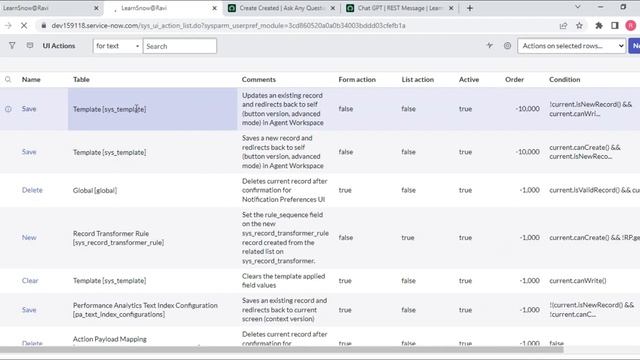Sort by the Order column header
The width and height of the screenshot is (640, 360).
pos(514,79)
